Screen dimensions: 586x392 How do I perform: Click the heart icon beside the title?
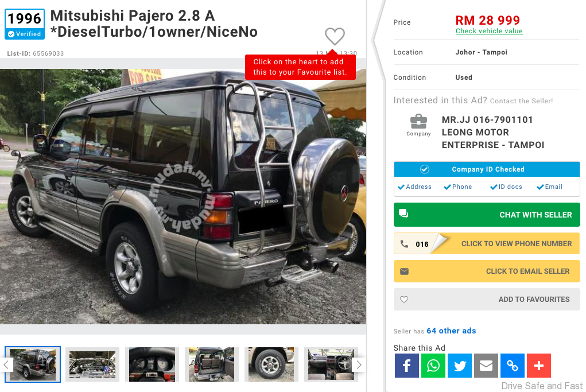(335, 36)
